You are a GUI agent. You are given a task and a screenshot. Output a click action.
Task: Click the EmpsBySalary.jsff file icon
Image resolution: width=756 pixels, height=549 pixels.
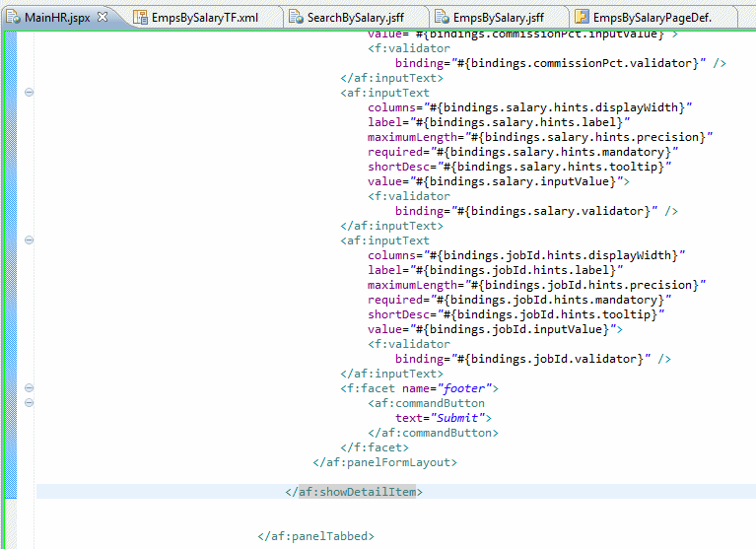pyautogui.click(x=443, y=18)
